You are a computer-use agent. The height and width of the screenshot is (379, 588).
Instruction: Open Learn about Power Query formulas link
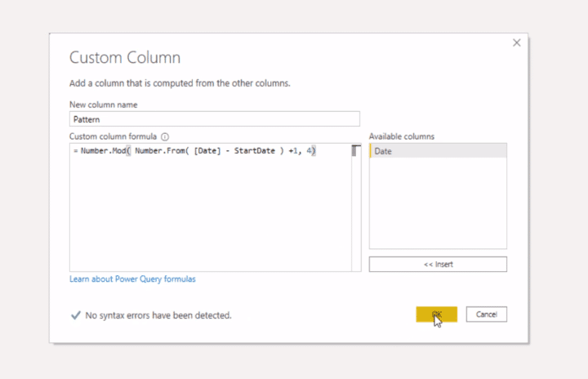point(132,279)
